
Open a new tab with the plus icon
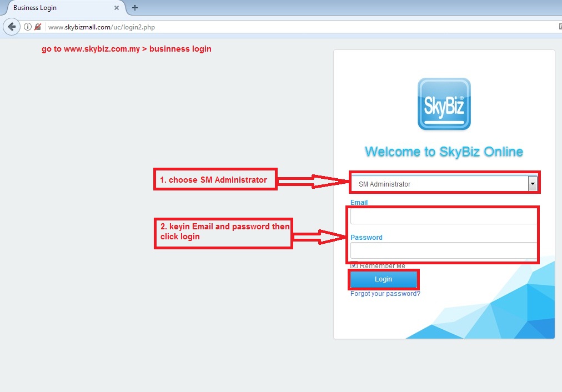(x=134, y=8)
